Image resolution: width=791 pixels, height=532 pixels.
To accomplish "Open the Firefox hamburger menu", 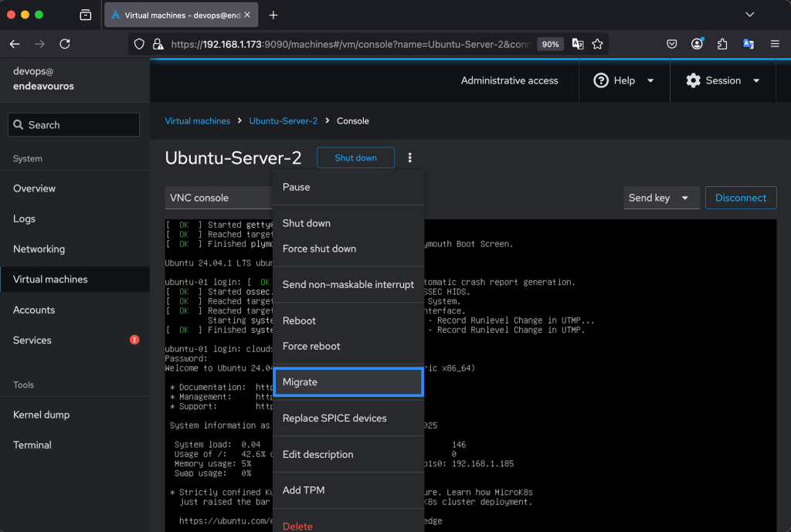I will [x=775, y=44].
